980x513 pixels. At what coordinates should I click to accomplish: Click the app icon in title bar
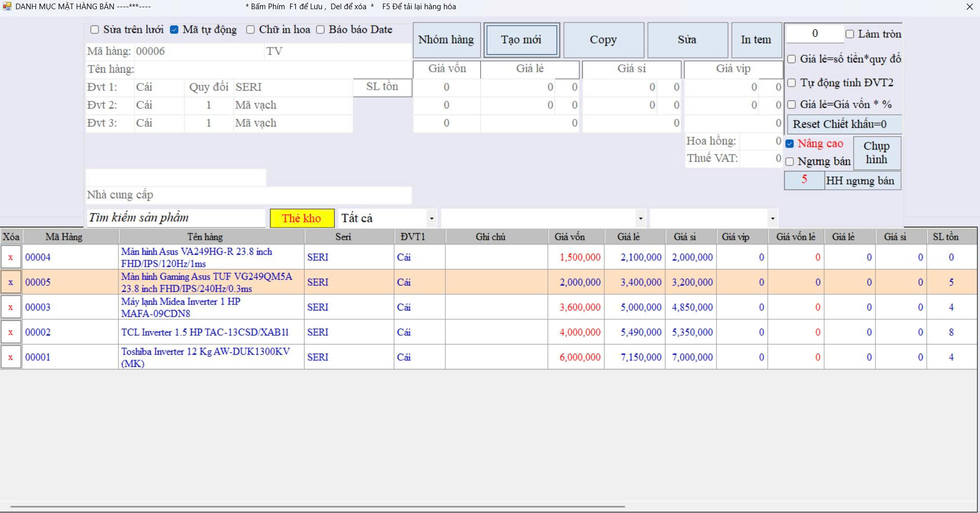point(7,7)
